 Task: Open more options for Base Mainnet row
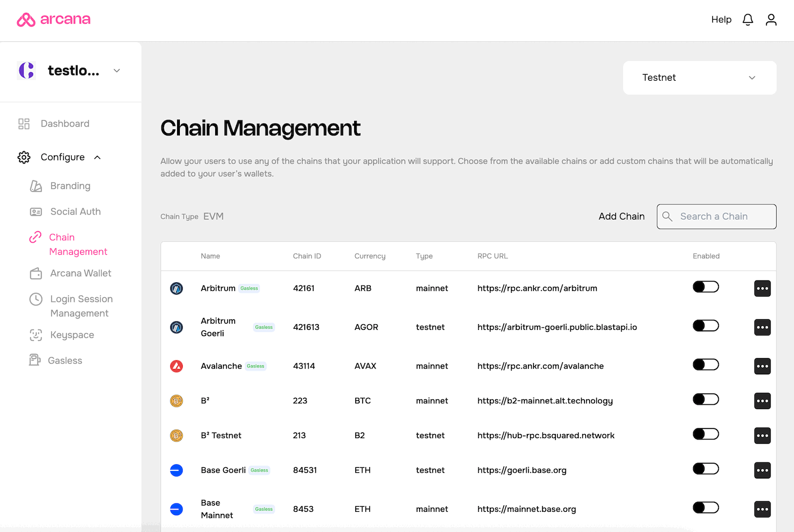coord(763,509)
